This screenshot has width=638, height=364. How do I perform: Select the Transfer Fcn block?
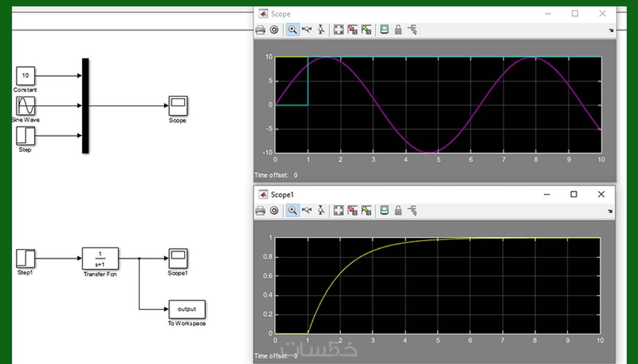click(100, 259)
